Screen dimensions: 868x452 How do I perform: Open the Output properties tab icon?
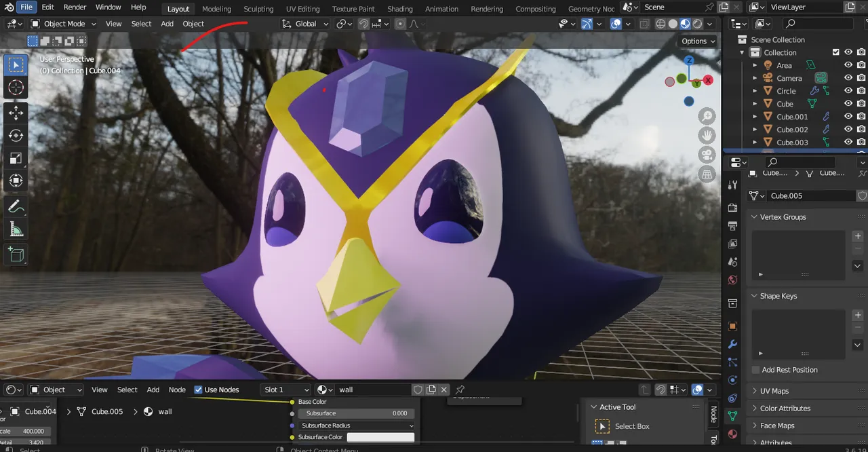tap(732, 225)
